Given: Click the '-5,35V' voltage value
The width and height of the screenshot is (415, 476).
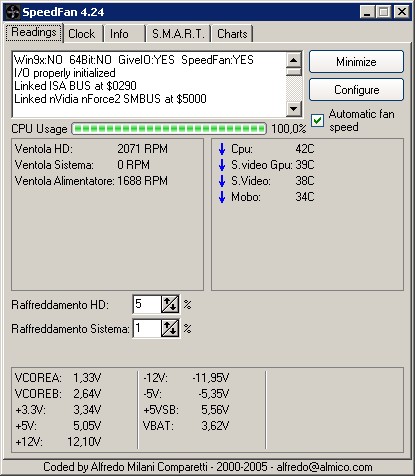Looking at the screenshot, I should click(x=214, y=394).
